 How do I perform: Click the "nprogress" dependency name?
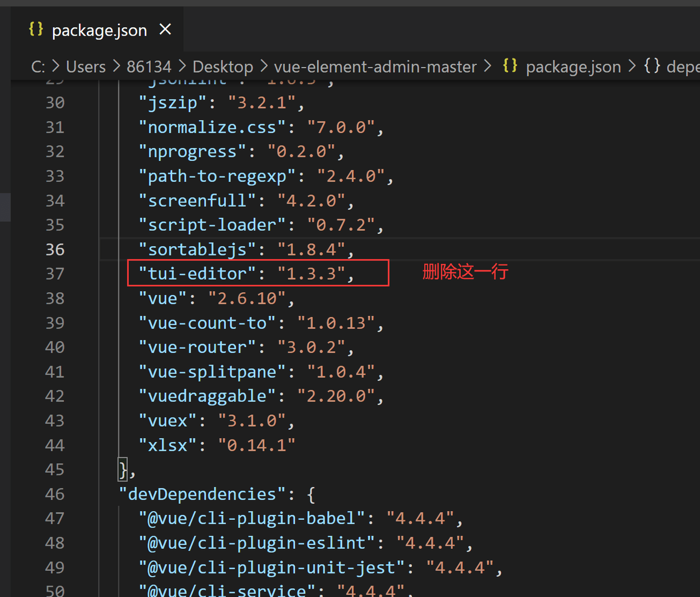coord(193,152)
